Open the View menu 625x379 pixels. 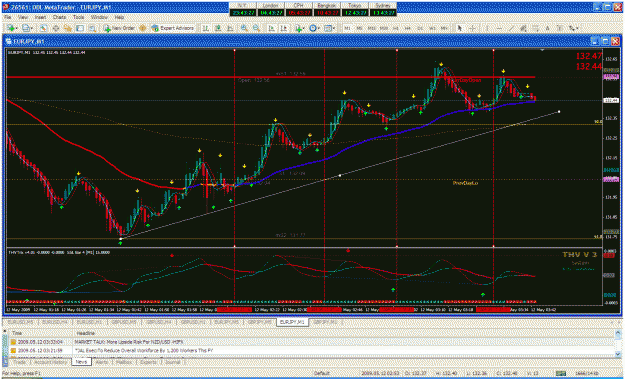tap(23, 18)
